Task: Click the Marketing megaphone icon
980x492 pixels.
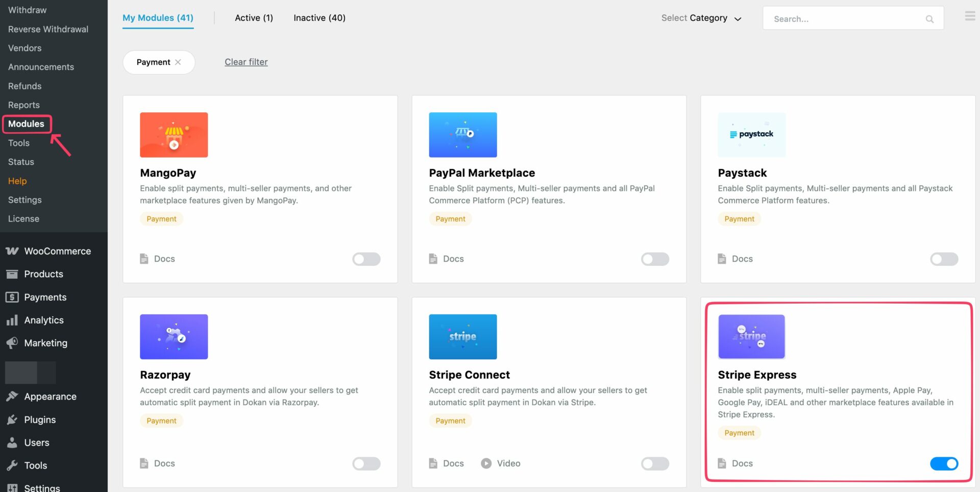Action: [x=12, y=343]
